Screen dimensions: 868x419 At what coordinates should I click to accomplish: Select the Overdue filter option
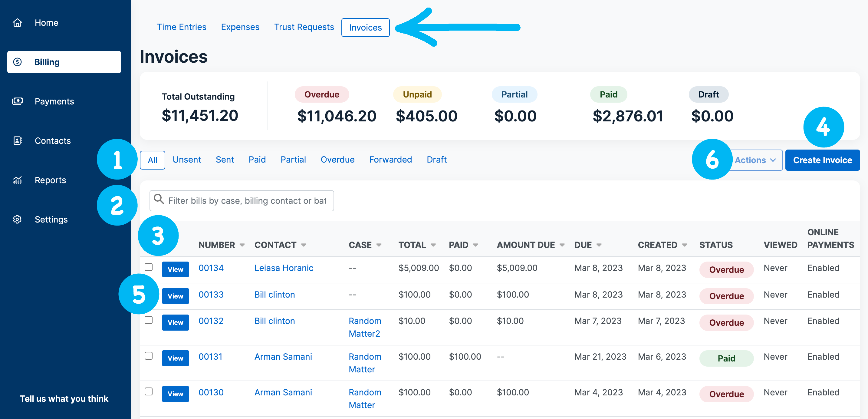(337, 160)
